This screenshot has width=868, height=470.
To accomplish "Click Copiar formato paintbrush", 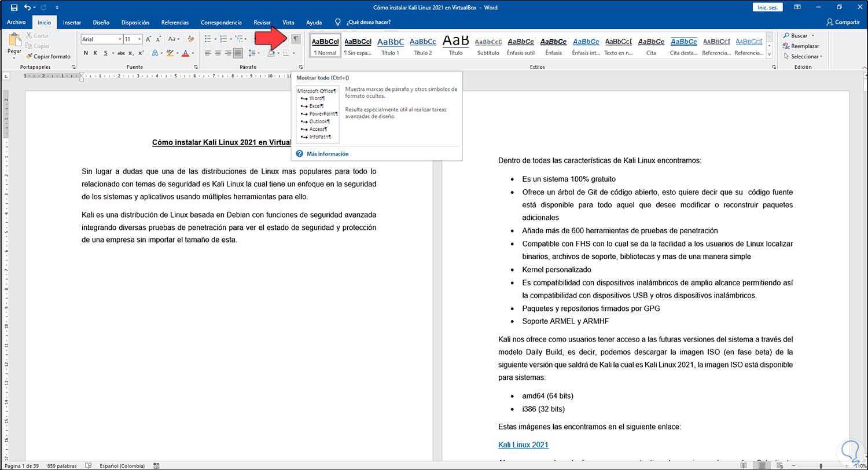I will point(47,57).
